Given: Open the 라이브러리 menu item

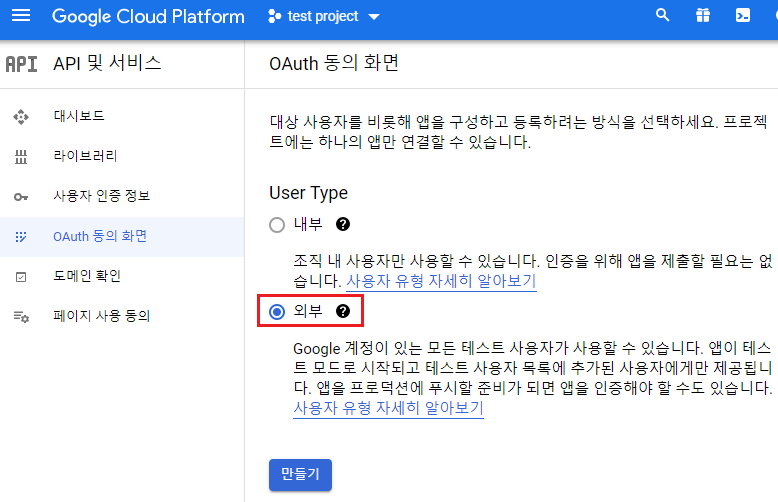Looking at the screenshot, I should pos(122,156).
